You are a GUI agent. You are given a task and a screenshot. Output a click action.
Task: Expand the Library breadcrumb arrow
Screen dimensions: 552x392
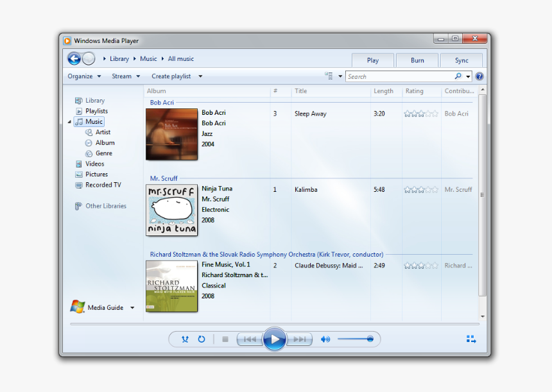[105, 59]
